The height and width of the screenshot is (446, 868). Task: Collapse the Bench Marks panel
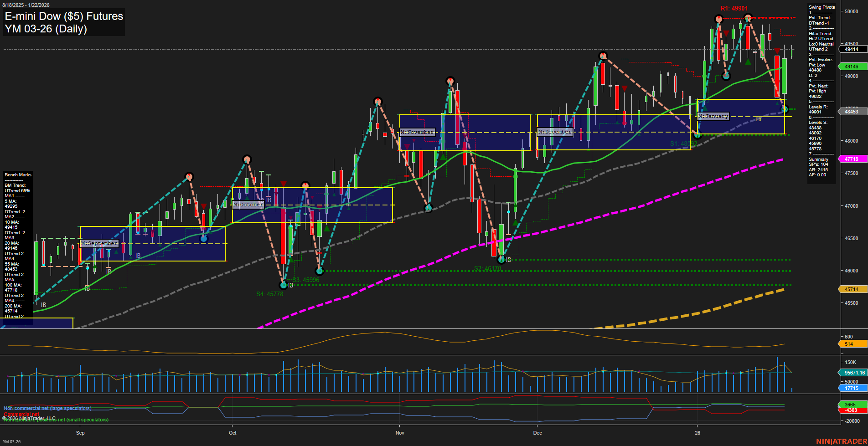(x=18, y=174)
